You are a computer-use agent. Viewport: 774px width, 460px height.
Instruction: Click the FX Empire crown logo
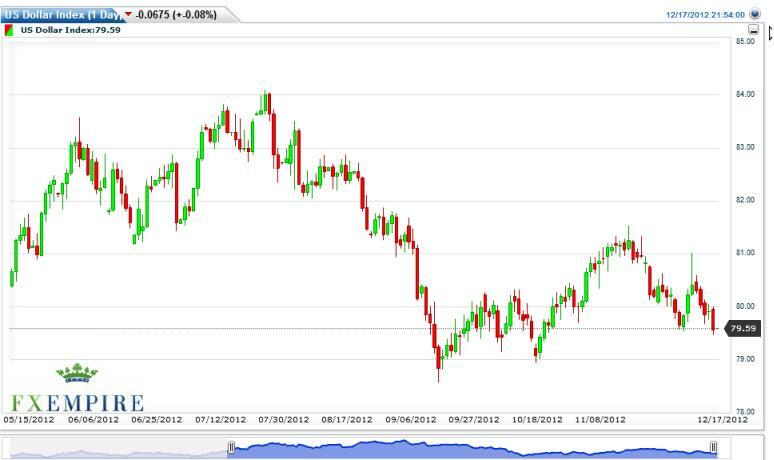(x=77, y=374)
